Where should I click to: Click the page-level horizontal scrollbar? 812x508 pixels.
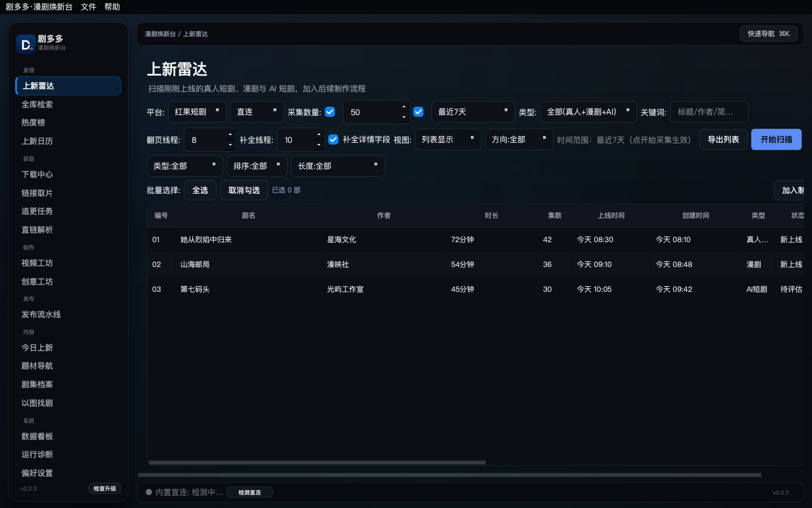pyautogui.click(x=449, y=475)
